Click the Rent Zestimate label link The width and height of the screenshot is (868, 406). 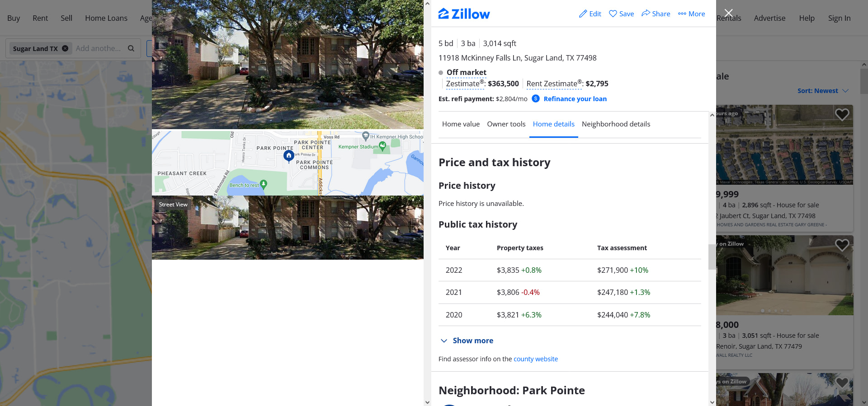coord(554,84)
